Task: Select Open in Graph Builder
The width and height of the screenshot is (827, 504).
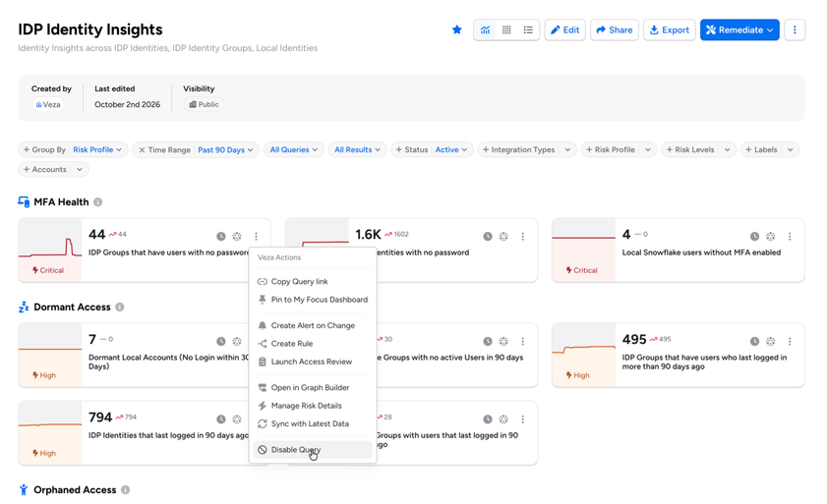Action: click(313, 387)
